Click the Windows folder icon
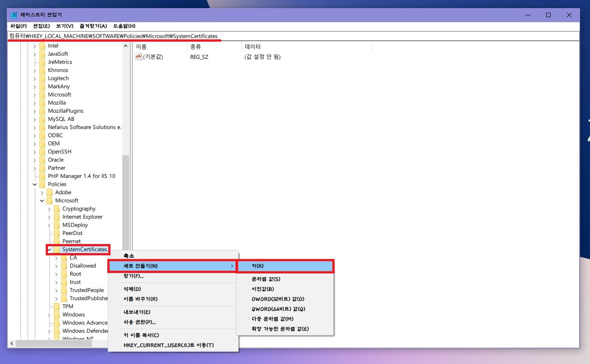Screen dimensions: 590x364 click(57, 315)
